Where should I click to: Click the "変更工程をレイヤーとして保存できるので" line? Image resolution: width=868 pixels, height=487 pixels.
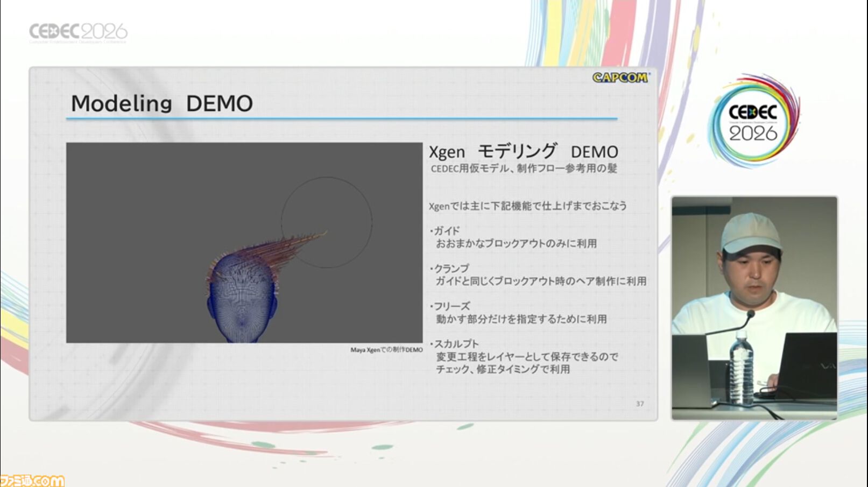pos(527,357)
